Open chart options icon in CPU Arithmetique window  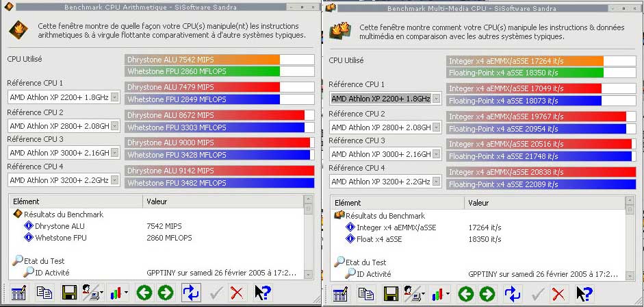[118, 293]
